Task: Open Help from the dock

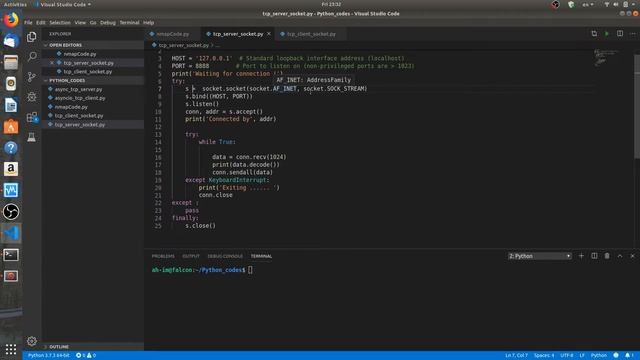Action: (x=11, y=148)
